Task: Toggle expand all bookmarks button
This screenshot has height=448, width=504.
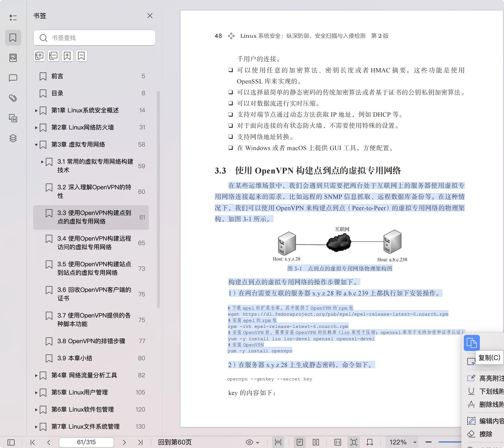Action: 39,56
